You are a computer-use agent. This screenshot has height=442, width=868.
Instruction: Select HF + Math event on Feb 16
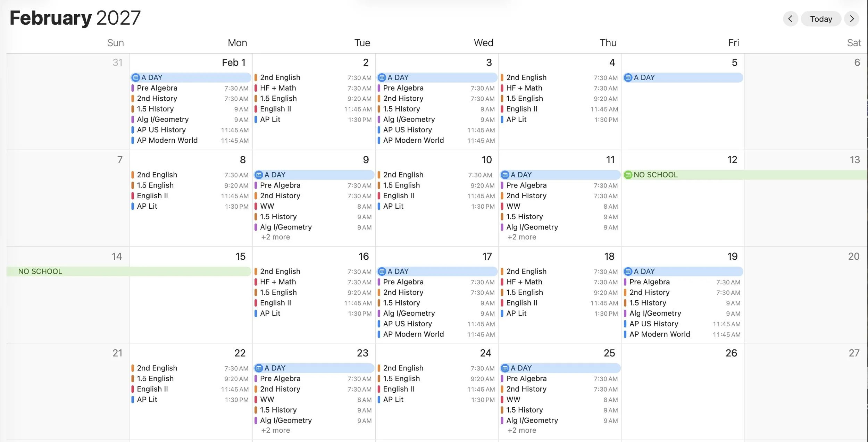click(314, 282)
